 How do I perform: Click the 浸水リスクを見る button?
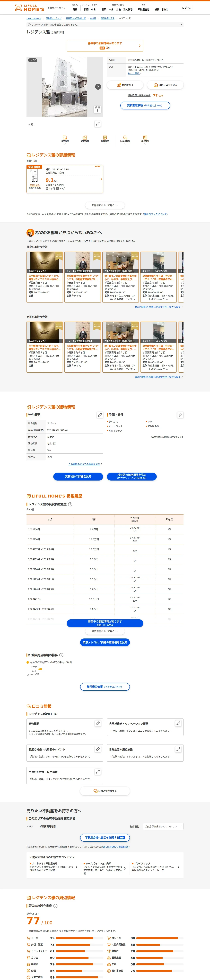click(x=165, y=85)
